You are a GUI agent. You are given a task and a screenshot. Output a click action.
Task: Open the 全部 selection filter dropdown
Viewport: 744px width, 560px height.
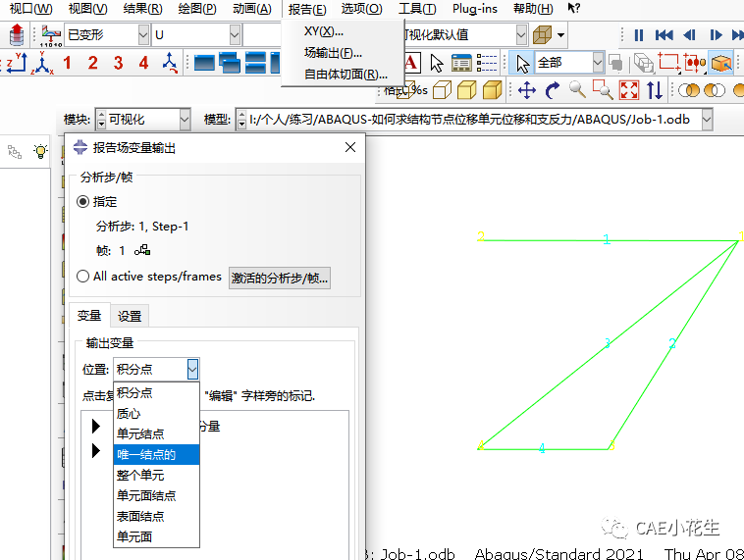(598, 63)
